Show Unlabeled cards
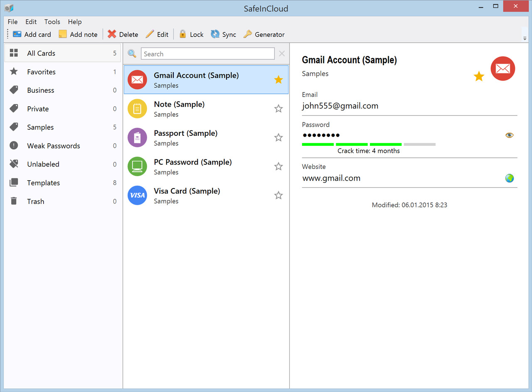The image size is (532, 392). (63, 164)
